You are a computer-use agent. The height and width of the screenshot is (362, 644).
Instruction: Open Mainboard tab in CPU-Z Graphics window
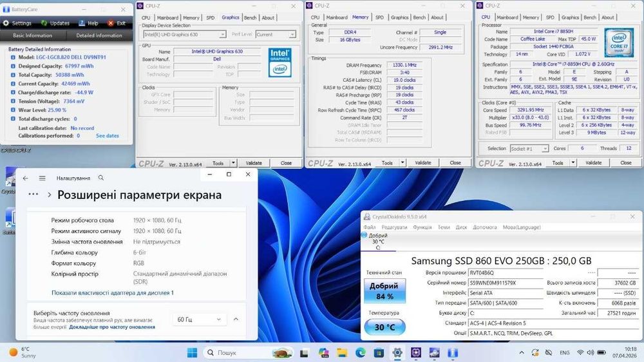pos(167,17)
